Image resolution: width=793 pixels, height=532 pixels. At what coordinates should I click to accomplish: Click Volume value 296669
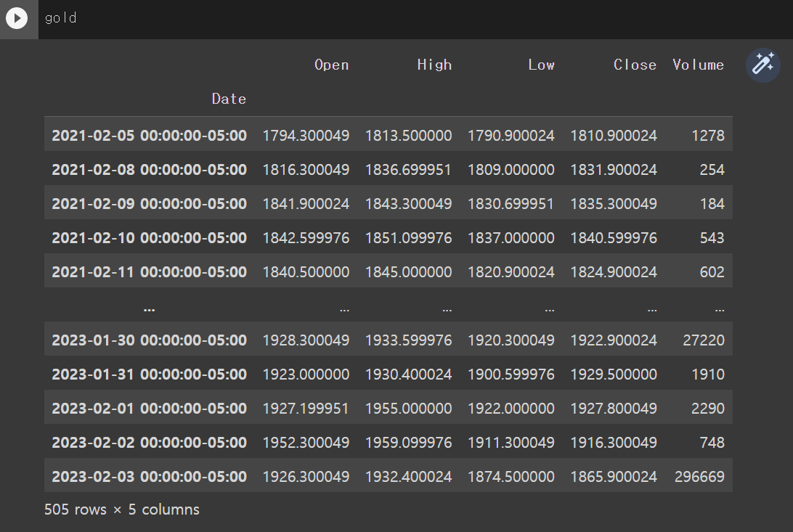pyautogui.click(x=699, y=476)
